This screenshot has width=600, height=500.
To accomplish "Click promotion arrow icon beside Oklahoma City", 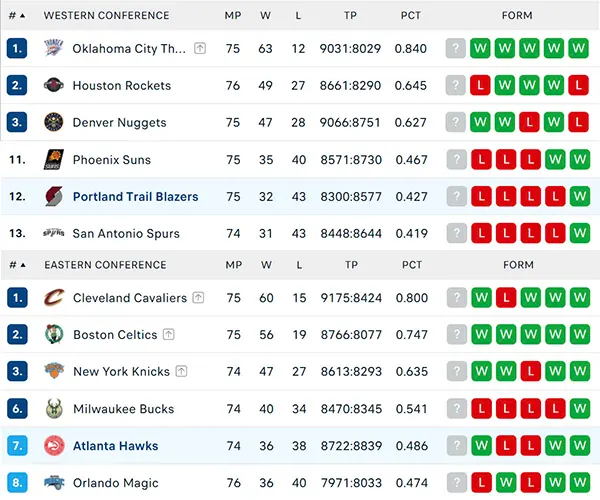I will [200, 48].
